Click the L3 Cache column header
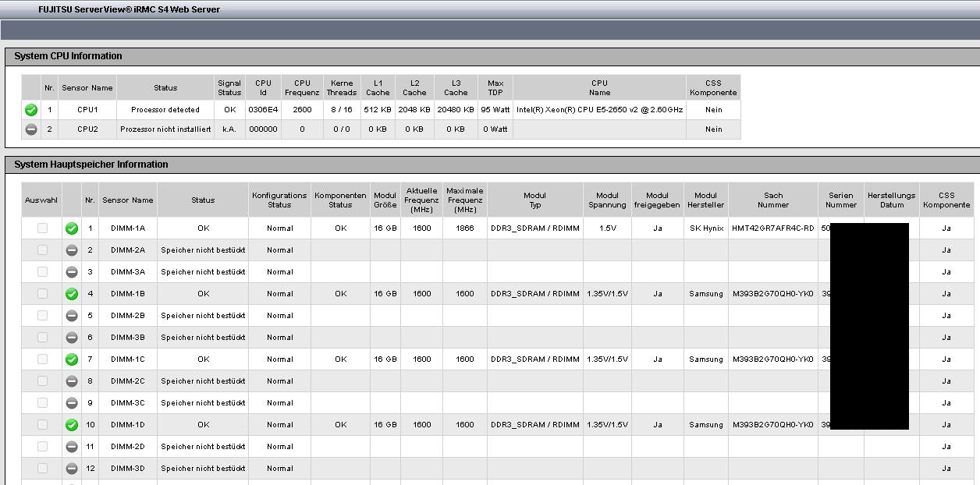 pyautogui.click(x=456, y=87)
